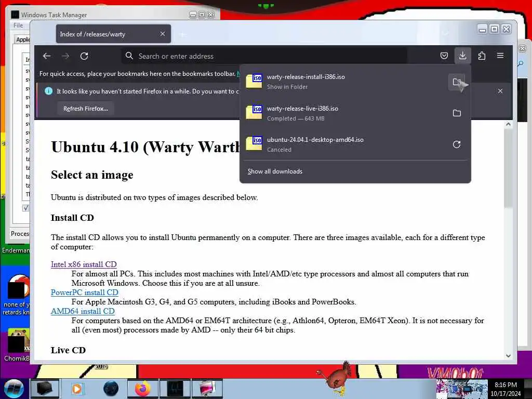
Task: Reload the current page
Action: click(84, 56)
